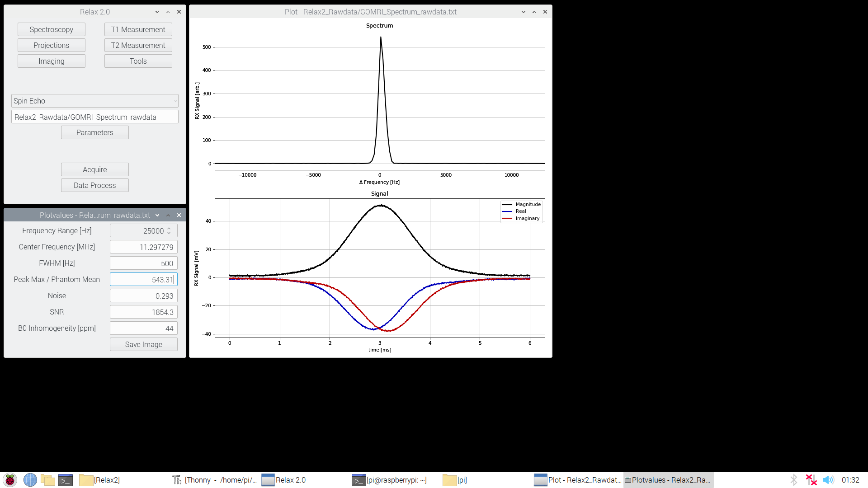Screen dimensions: 868x488
Task: Select the Plotvalues window in the taskbar
Action: point(668,480)
